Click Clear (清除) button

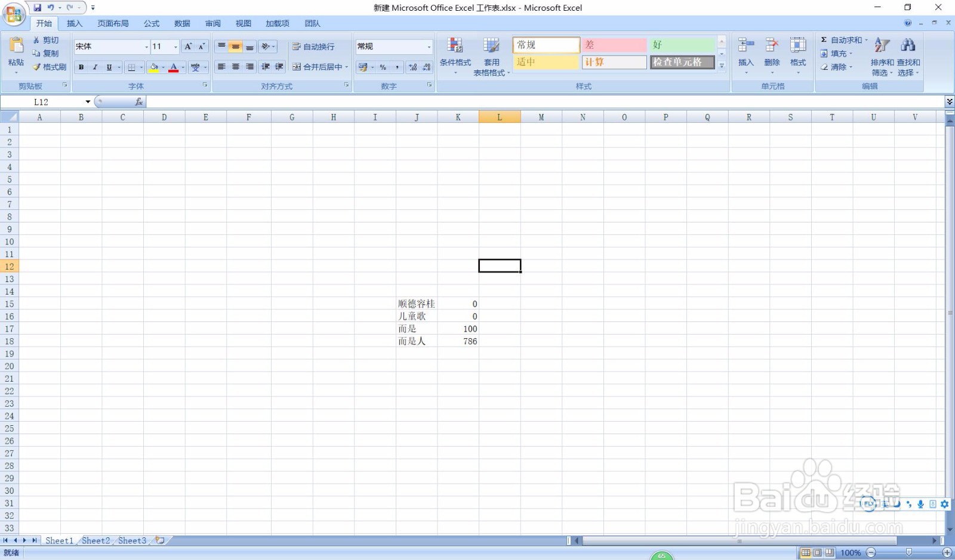coord(836,67)
